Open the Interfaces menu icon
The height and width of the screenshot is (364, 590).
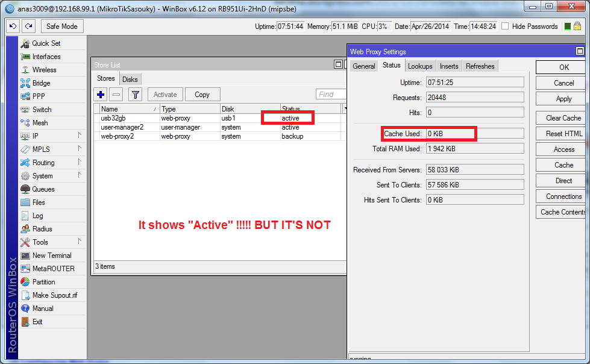[25, 57]
